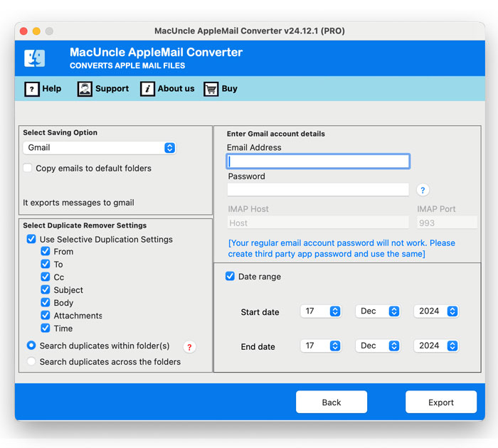Viewport: 498px width, 448px height.
Task: Select Search duplicates across the folders
Action: click(x=31, y=361)
